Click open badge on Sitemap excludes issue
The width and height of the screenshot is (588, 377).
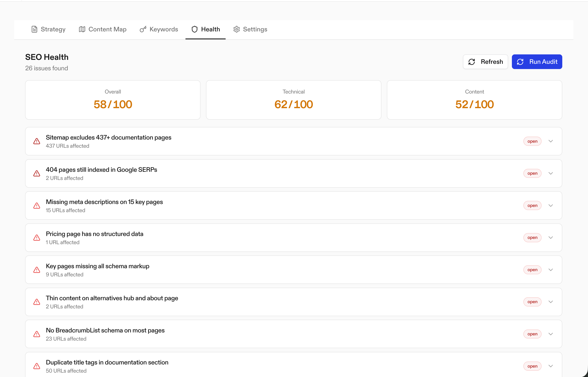532,141
